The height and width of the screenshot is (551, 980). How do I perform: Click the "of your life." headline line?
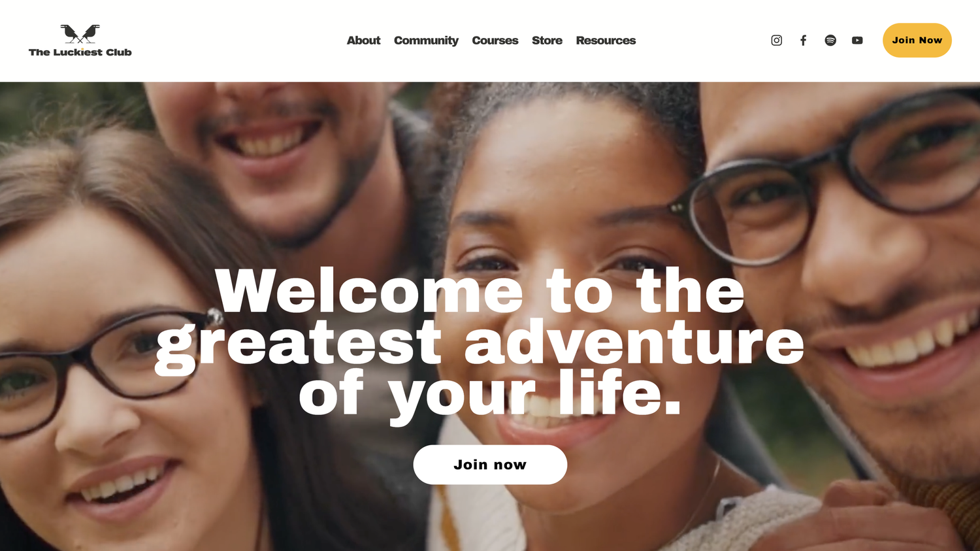[490, 393]
